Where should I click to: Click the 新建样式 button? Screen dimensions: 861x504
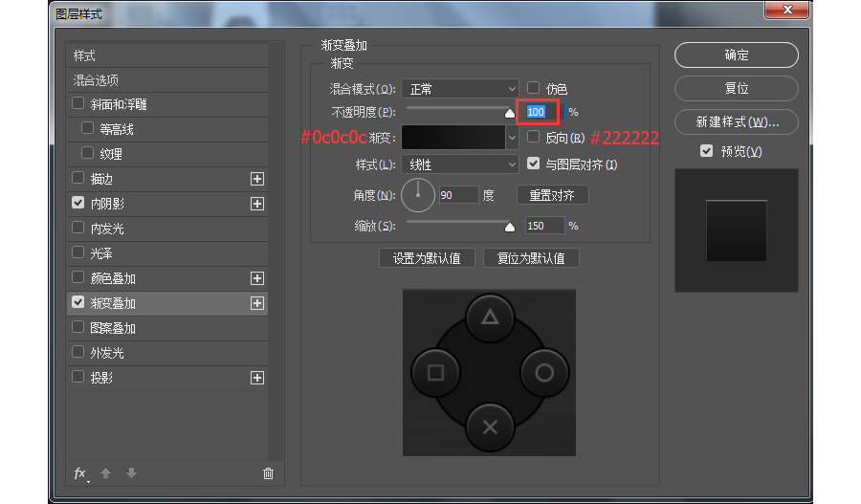pyautogui.click(x=737, y=121)
